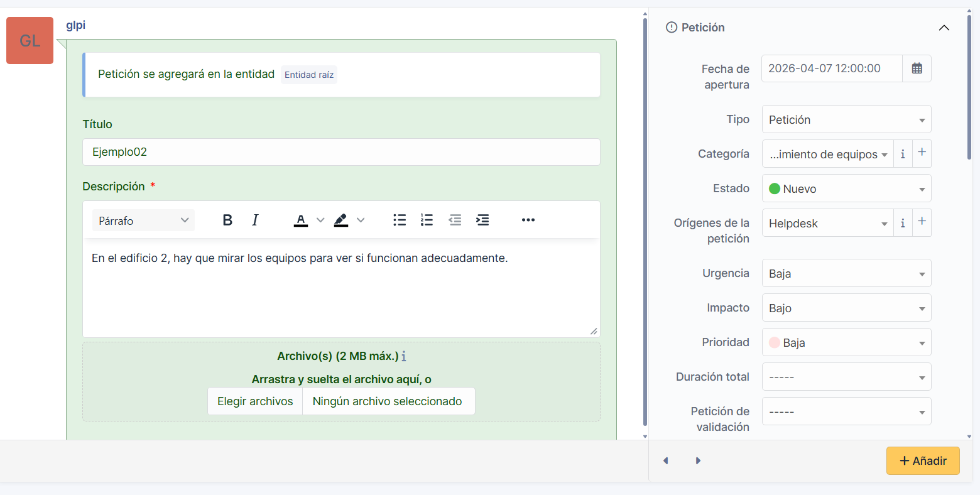Insert a bulleted list
The height and width of the screenshot is (495, 980).
(x=400, y=220)
